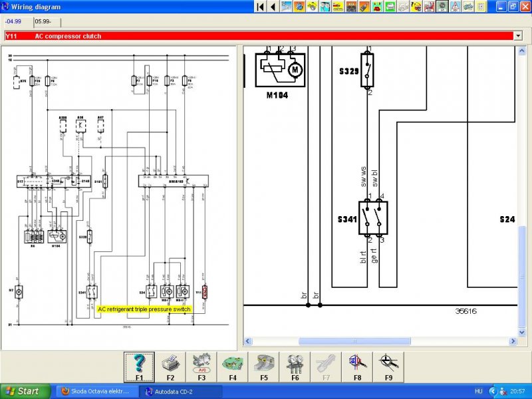The width and height of the screenshot is (532, 399).
Task: Click the S24 label in zoomed diagram
Action: tap(507, 219)
